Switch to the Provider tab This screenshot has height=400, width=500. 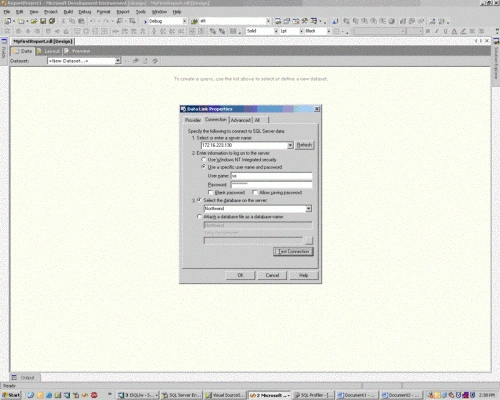(x=193, y=120)
